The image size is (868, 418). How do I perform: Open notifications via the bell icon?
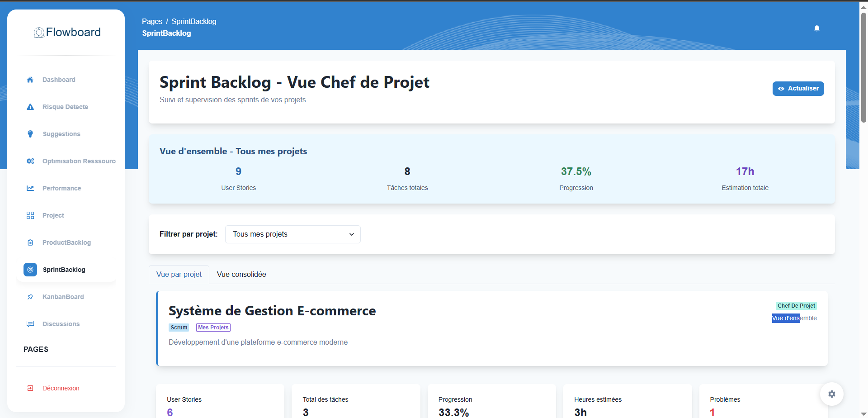click(817, 28)
